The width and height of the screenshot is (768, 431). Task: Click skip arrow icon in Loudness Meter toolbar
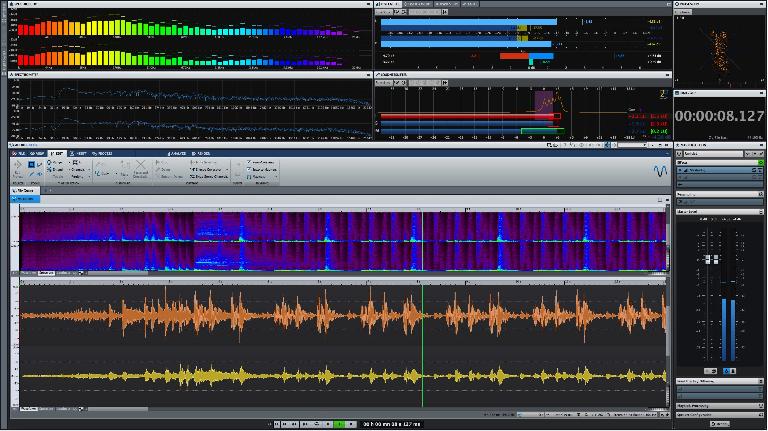click(445, 83)
